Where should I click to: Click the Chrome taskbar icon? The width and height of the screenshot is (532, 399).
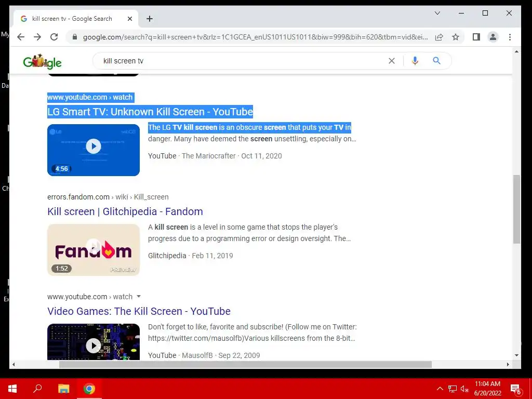pyautogui.click(x=89, y=389)
